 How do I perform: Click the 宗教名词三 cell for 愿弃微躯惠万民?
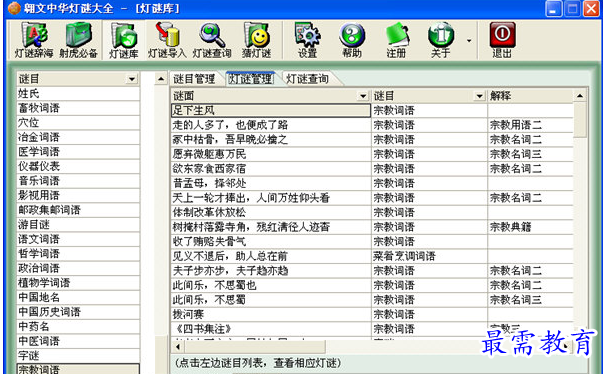point(530,154)
